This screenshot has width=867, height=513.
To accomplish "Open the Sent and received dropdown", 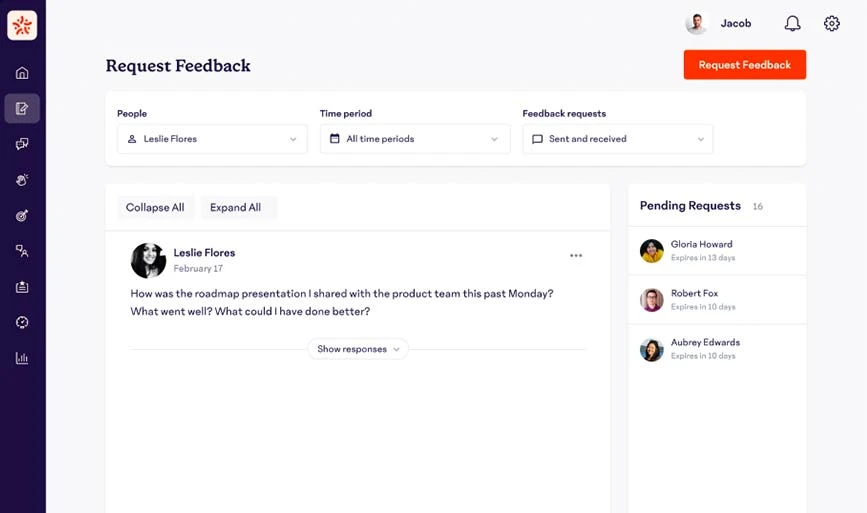I will tap(618, 139).
